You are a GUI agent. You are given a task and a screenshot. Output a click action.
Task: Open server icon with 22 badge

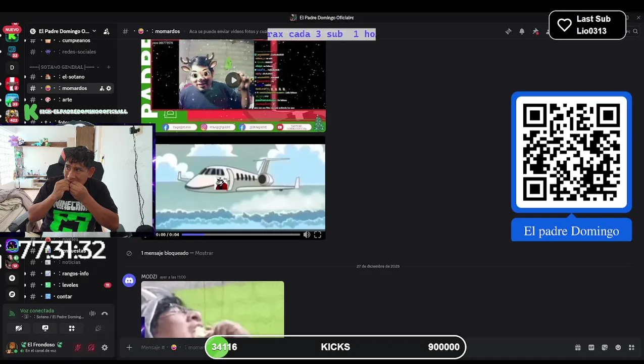(12, 51)
